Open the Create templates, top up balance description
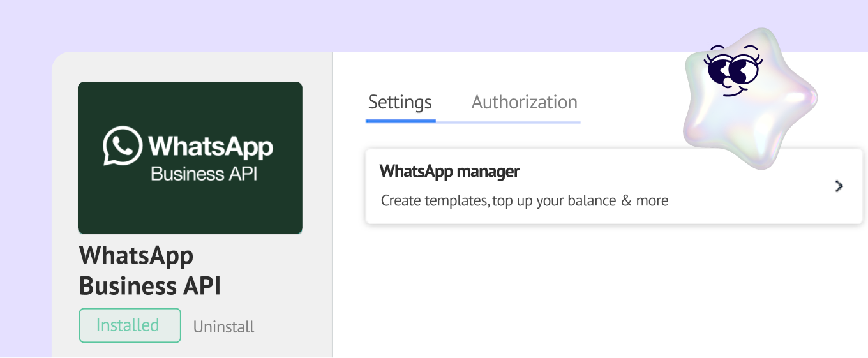The width and height of the screenshot is (868, 358). pyautogui.click(x=525, y=201)
